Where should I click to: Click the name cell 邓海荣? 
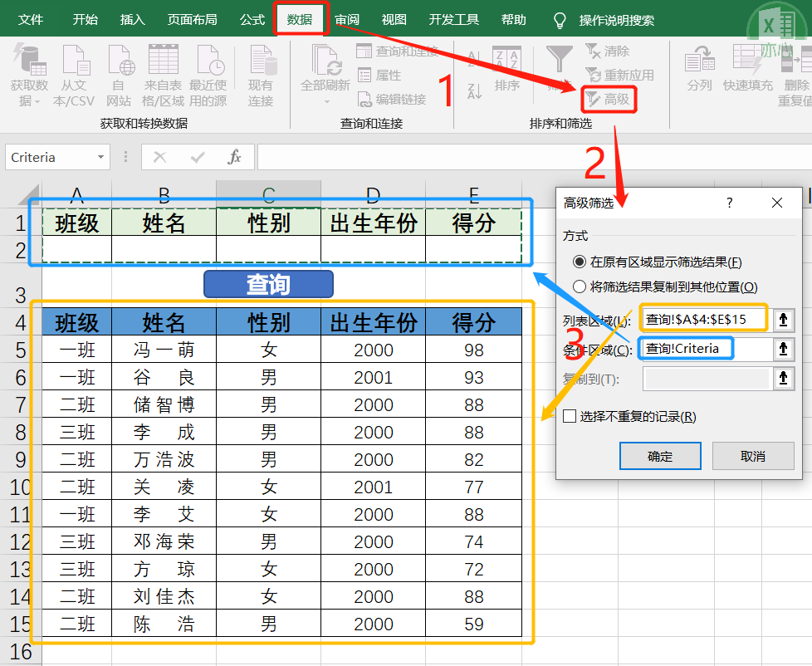click(x=164, y=541)
